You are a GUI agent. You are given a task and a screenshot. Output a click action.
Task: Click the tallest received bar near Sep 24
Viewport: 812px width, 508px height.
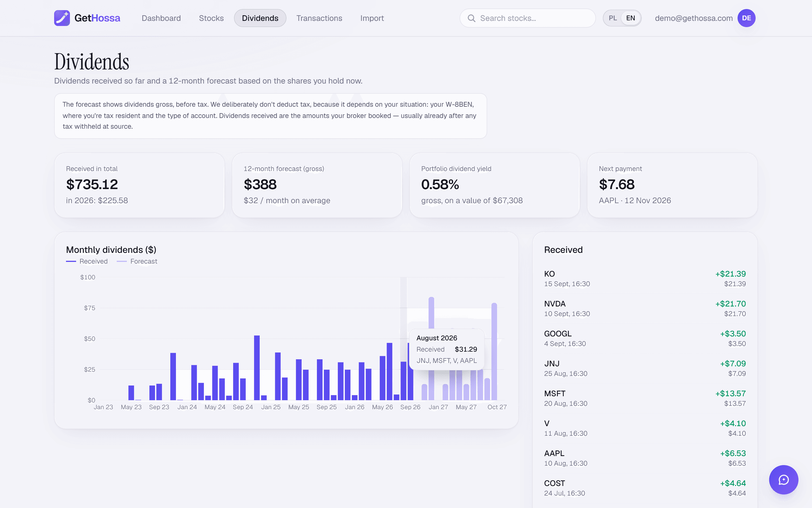click(x=257, y=367)
